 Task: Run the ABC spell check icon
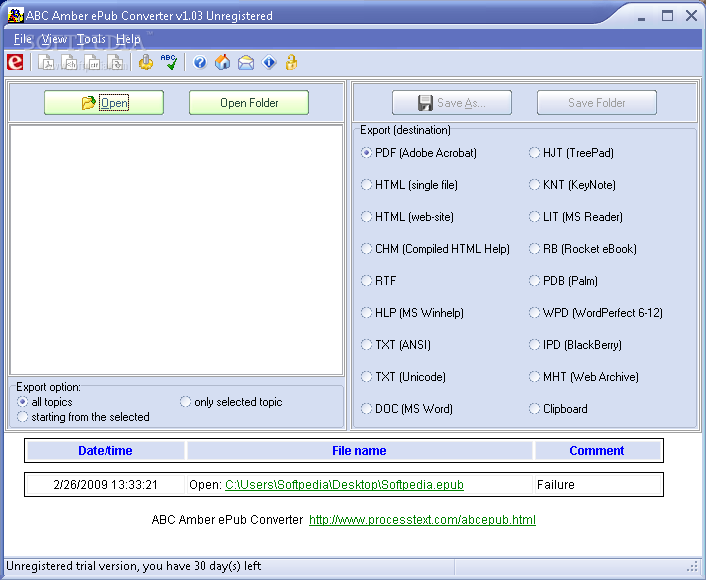coord(169,62)
